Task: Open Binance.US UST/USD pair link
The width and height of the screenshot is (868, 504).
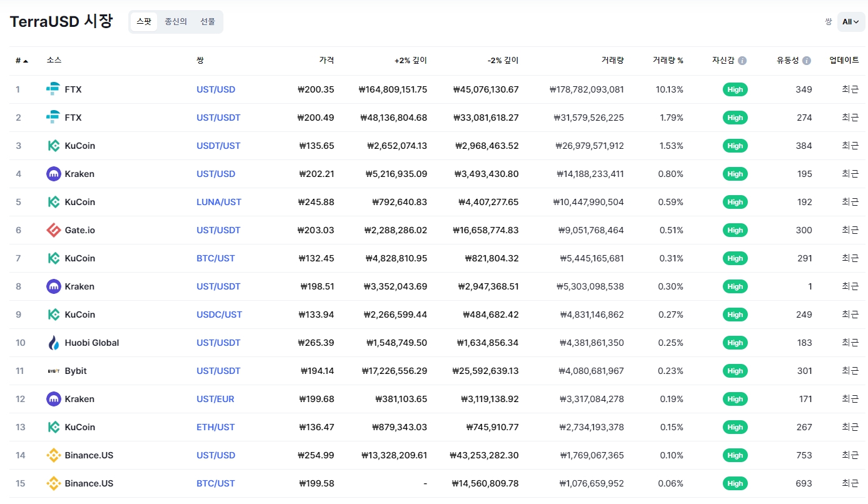Action: (x=216, y=455)
